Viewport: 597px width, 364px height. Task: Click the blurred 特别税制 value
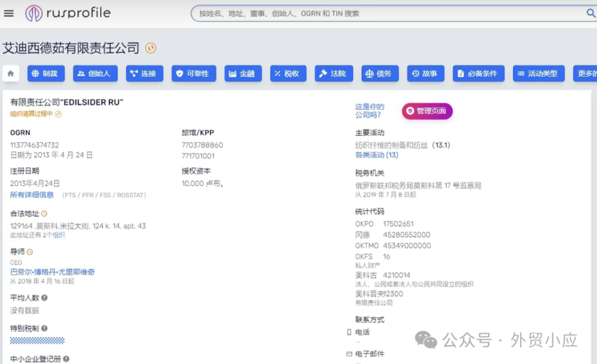38,340
